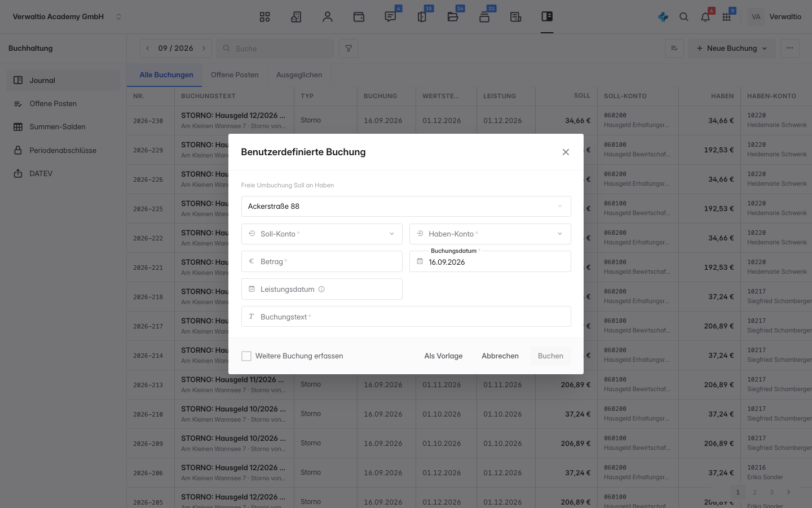
Task: Switch to the Ausgeglichen tab
Action: 299,75
